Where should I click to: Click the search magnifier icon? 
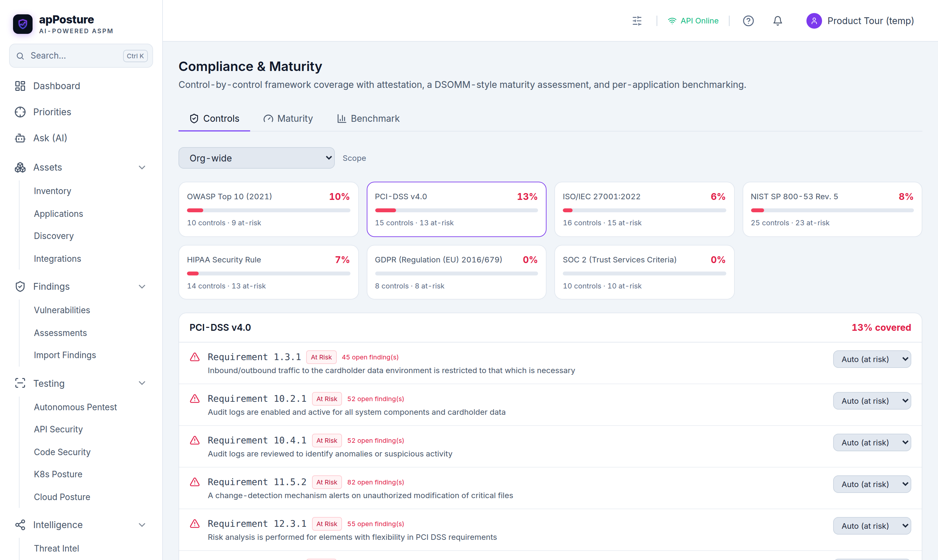coord(21,56)
